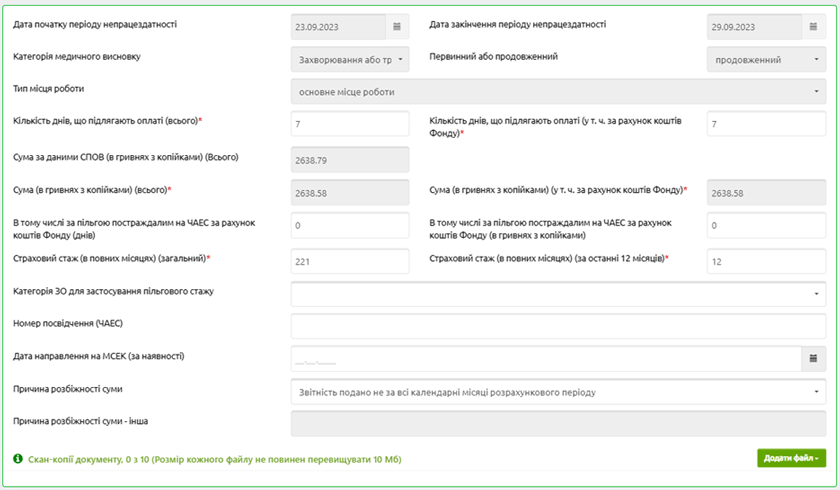Open calendar icon for disability end date

[814, 27]
